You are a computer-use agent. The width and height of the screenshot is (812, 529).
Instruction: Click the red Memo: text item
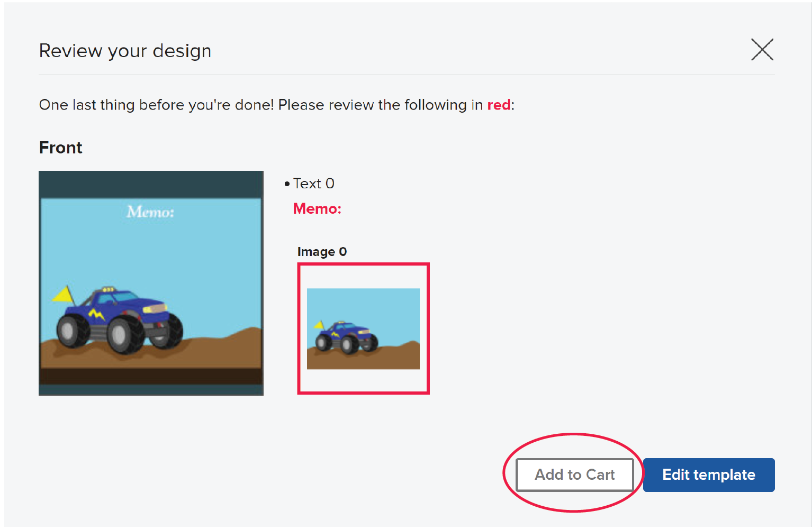pyautogui.click(x=317, y=209)
